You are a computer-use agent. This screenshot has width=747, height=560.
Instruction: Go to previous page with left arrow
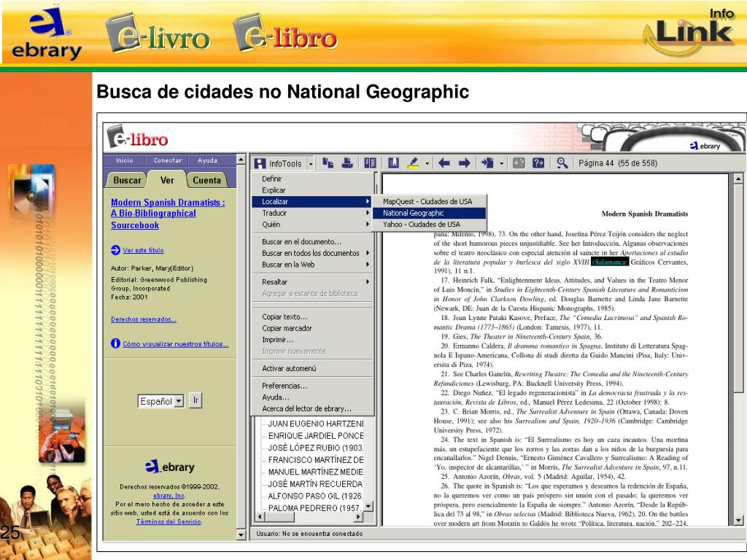(x=444, y=163)
